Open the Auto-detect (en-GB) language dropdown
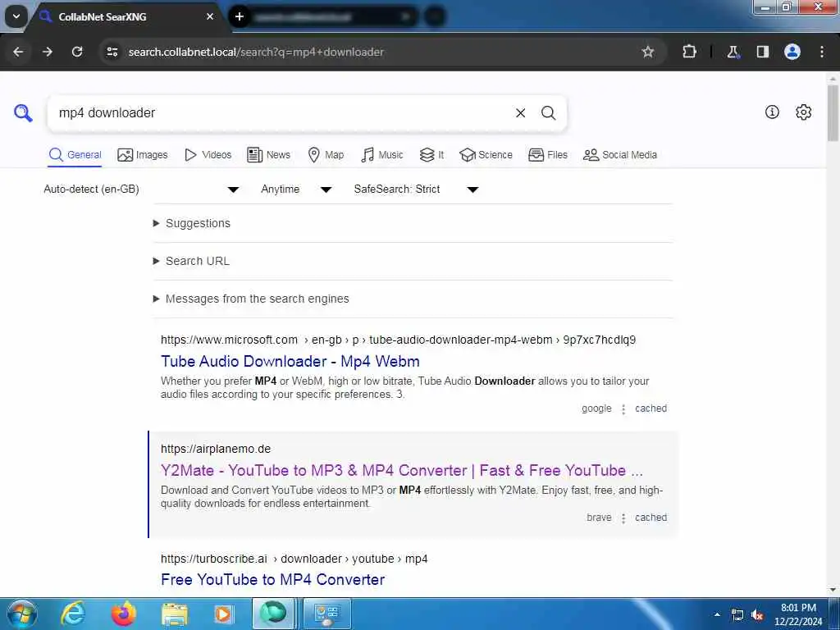The height and width of the screenshot is (630, 840). [141, 189]
